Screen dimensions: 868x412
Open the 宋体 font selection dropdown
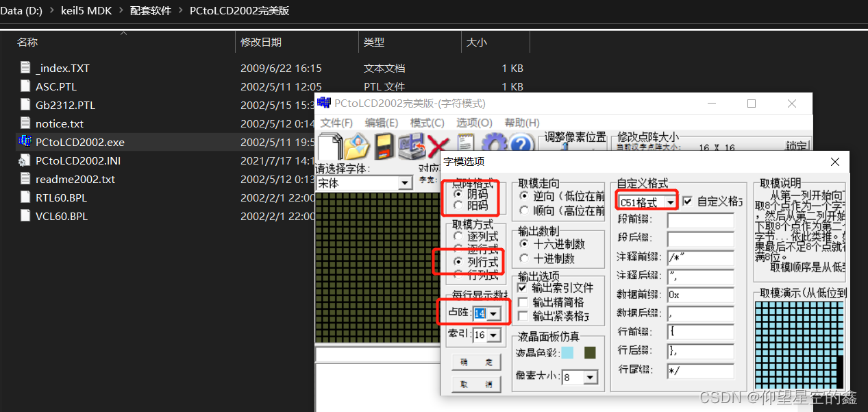click(406, 183)
